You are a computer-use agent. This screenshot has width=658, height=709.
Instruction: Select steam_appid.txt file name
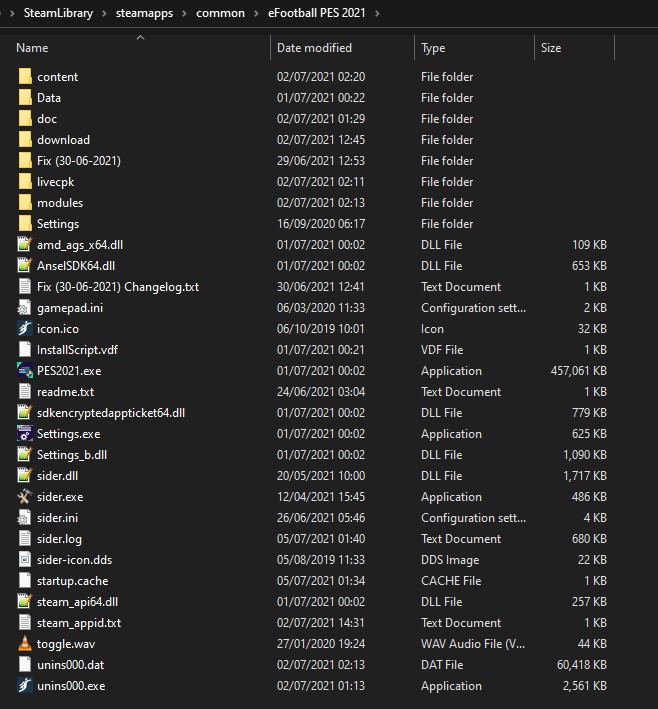(x=79, y=623)
